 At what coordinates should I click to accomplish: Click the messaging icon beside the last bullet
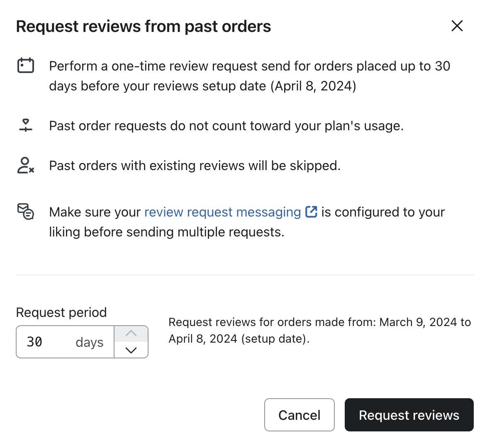coord(25,212)
